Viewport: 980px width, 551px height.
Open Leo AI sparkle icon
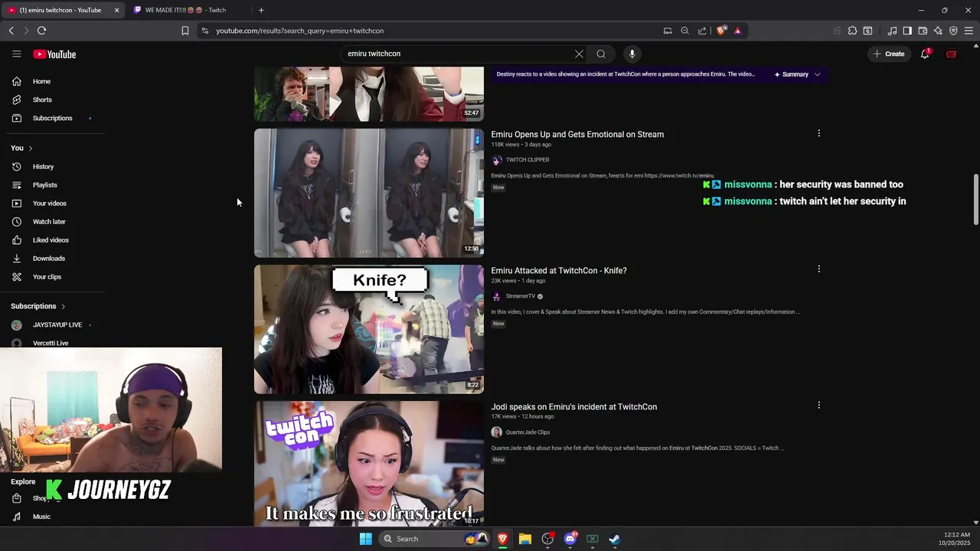tap(938, 31)
